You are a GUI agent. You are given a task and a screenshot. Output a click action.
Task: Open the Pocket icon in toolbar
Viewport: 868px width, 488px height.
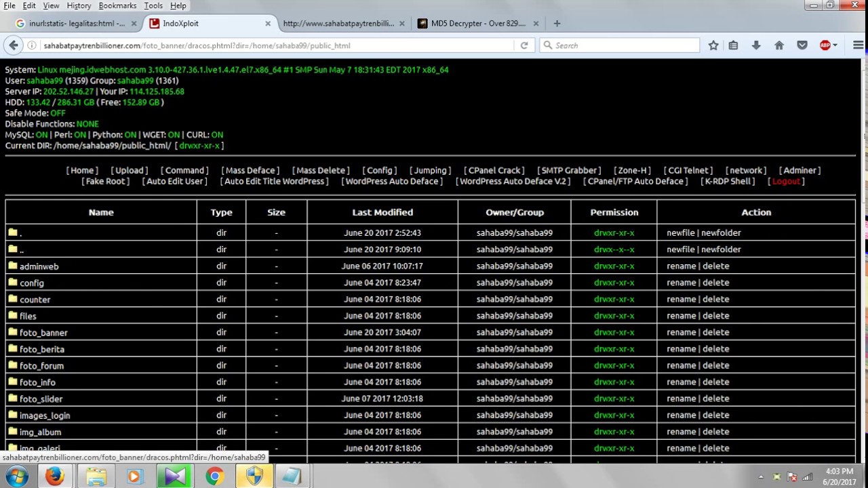(802, 45)
